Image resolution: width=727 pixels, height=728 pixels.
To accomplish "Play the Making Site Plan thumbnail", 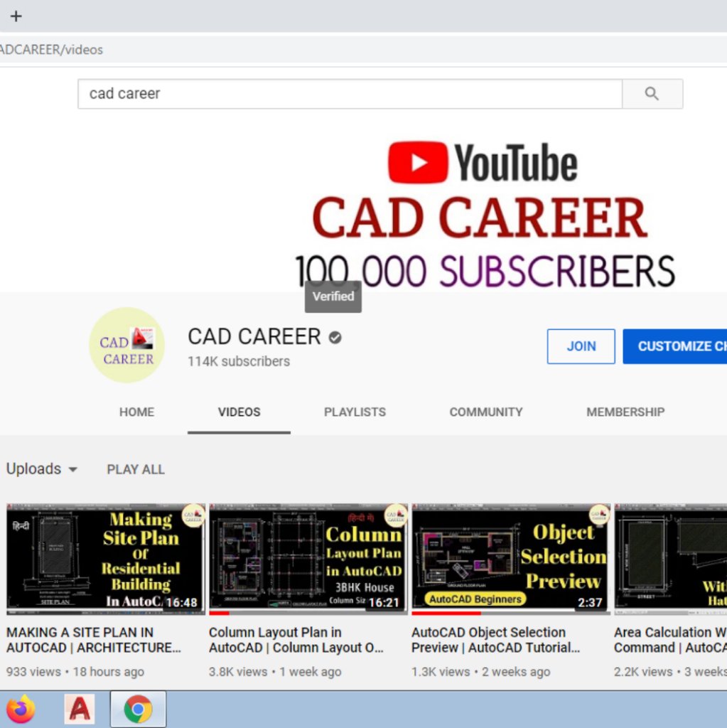I will 105,559.
